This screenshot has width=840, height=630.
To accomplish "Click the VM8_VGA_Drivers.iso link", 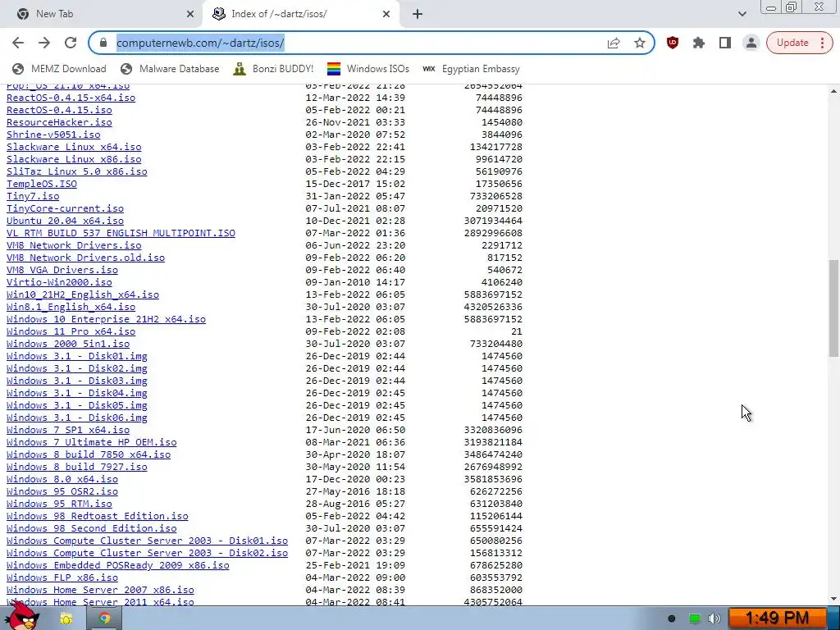I will (x=62, y=270).
